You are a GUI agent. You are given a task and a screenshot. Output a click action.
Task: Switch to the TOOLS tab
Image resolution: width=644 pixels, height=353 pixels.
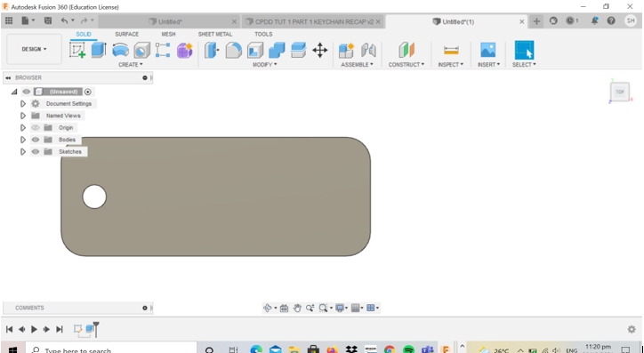[x=263, y=34]
